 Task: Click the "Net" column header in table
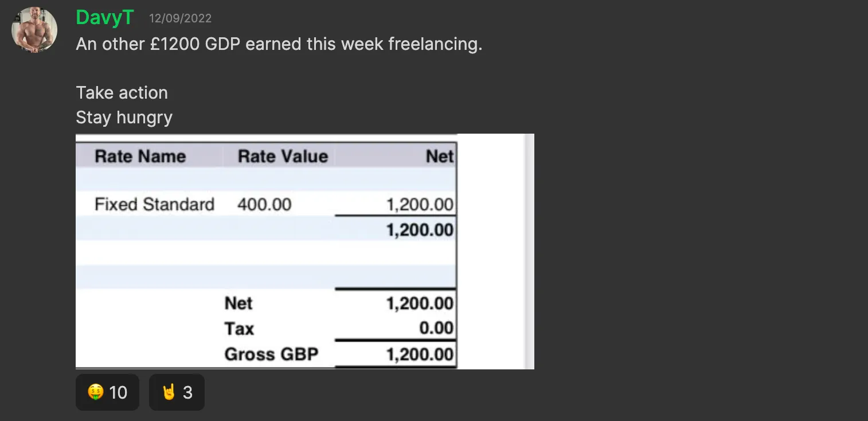439,156
